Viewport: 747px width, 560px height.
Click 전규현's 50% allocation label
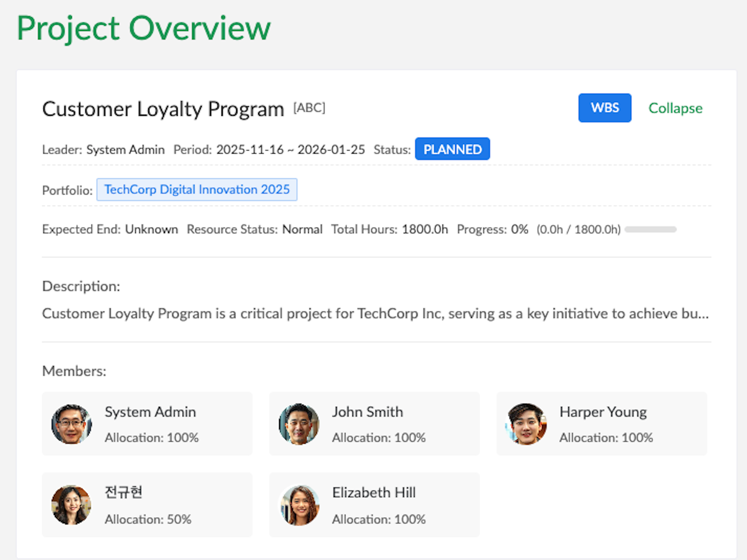[148, 519]
